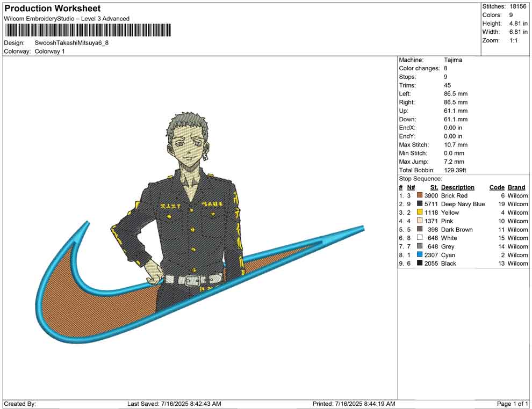Click the Deep Navy Blue color swatch
The width and height of the screenshot is (532, 409).
tap(420, 203)
